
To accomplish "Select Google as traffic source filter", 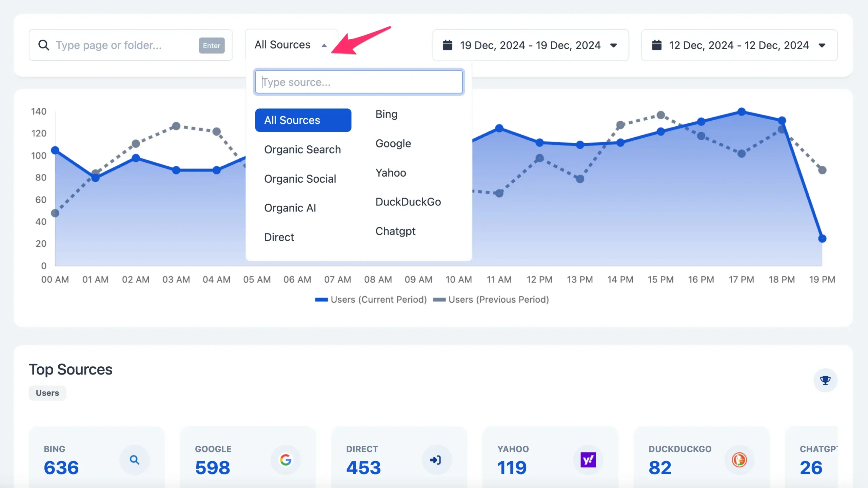I will click(393, 143).
